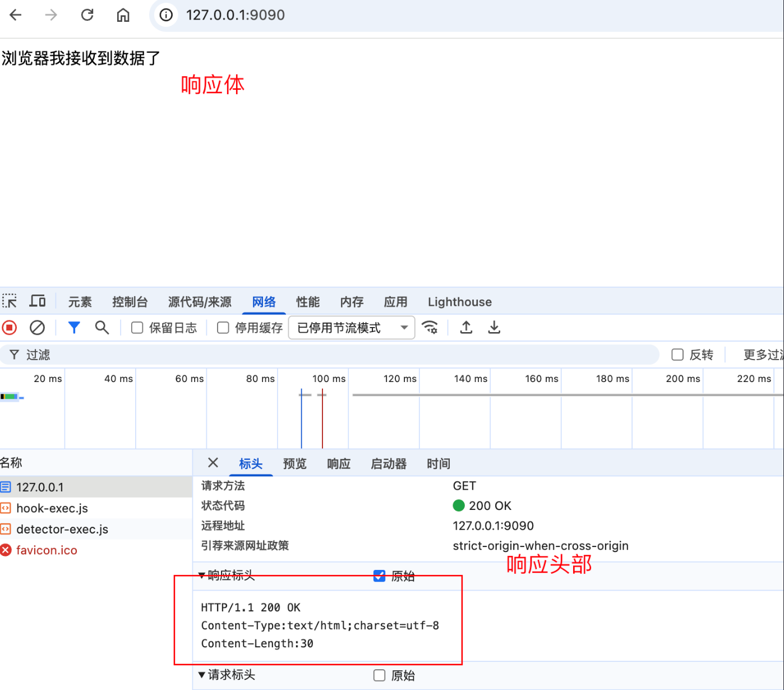Viewport: 784px width, 690px height.
Task: Uncheck 原始 for response headers
Action: tap(380, 576)
